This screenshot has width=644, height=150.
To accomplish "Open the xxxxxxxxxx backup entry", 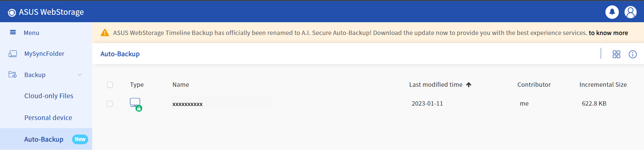I will 187,104.
